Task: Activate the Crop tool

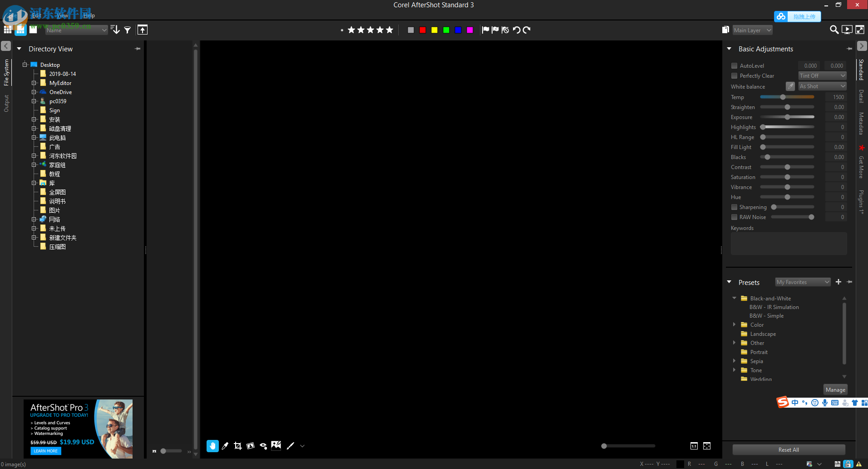Action: (237, 446)
